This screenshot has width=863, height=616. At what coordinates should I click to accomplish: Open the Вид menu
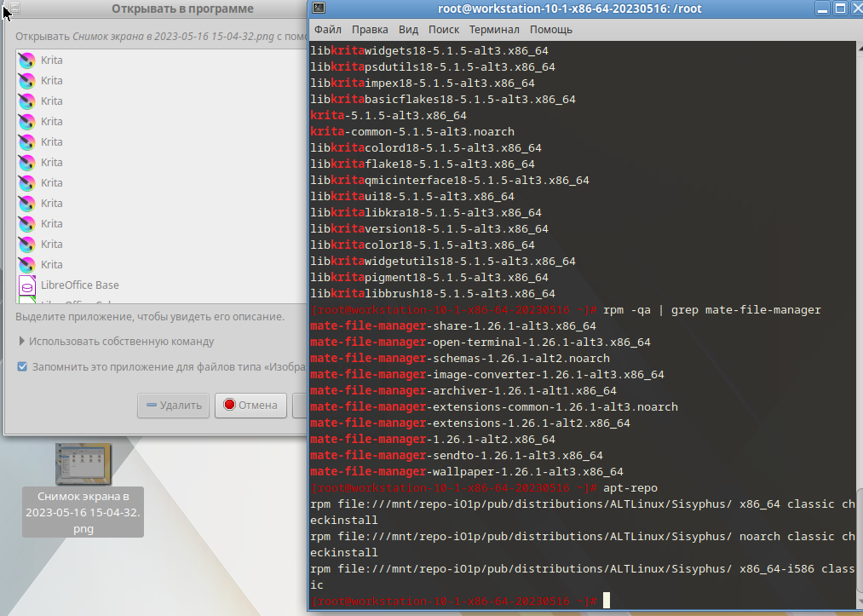point(409,29)
